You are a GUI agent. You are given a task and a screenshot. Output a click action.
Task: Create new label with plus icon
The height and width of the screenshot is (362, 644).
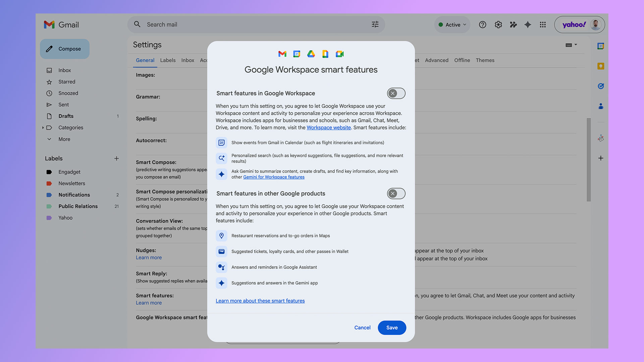pyautogui.click(x=116, y=159)
